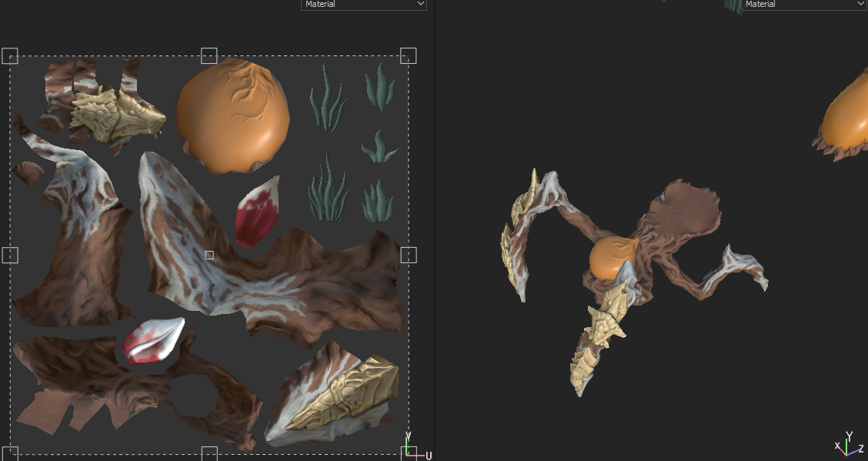Click the small center pivot handle of the selection
This screenshot has width=868, height=461.
pyautogui.click(x=209, y=255)
